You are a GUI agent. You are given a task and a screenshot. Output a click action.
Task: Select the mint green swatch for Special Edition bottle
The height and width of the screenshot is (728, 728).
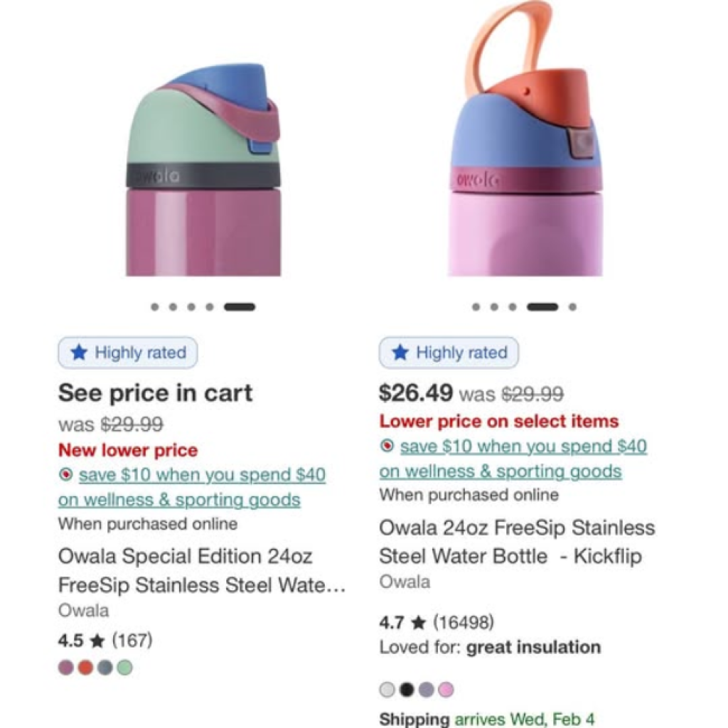[x=124, y=668]
